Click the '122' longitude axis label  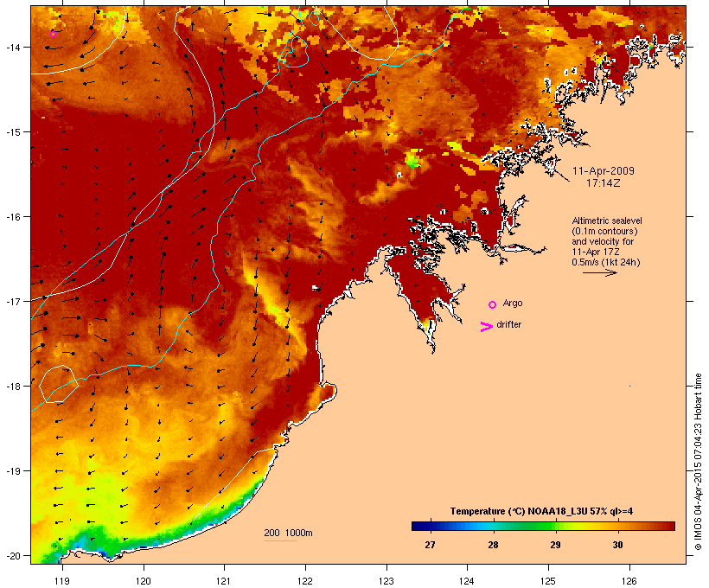pos(305,581)
